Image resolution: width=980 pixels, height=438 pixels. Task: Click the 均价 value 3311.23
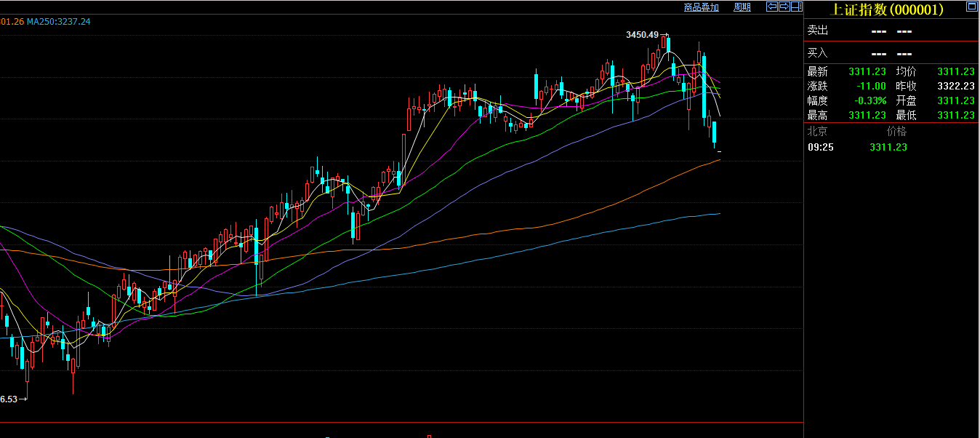pyautogui.click(x=955, y=71)
